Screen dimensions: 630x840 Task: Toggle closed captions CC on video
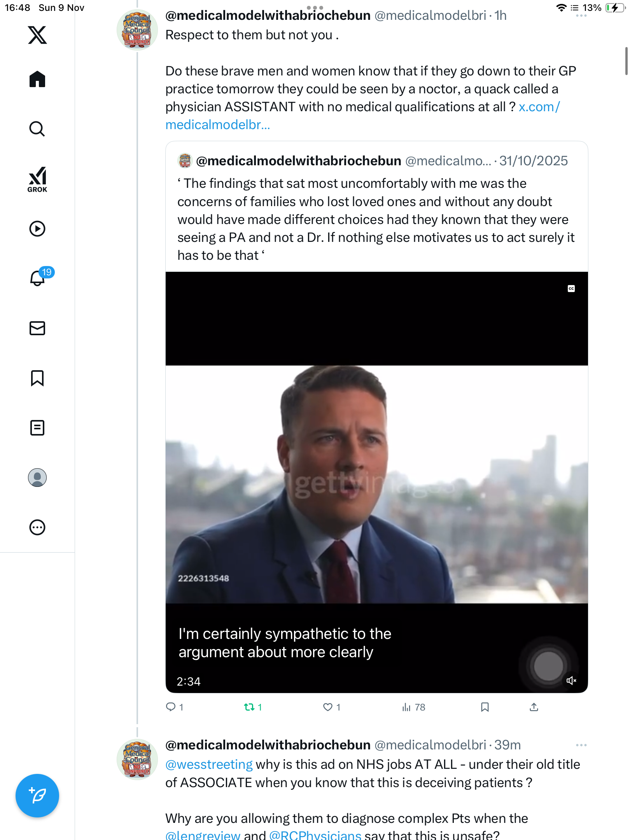click(x=571, y=289)
